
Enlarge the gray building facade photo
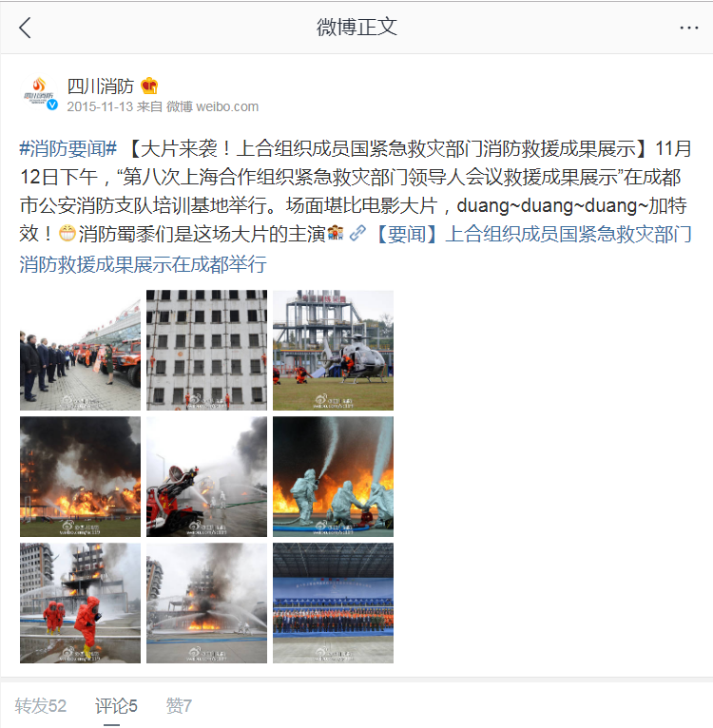click(206, 350)
